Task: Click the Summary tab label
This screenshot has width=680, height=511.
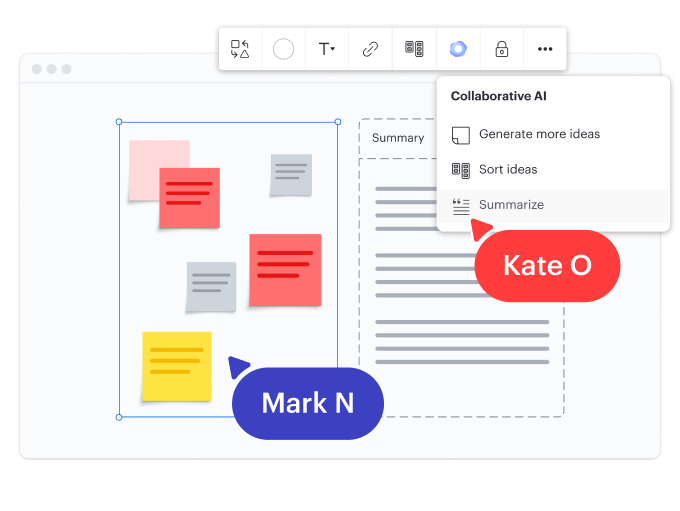Action: (x=398, y=138)
